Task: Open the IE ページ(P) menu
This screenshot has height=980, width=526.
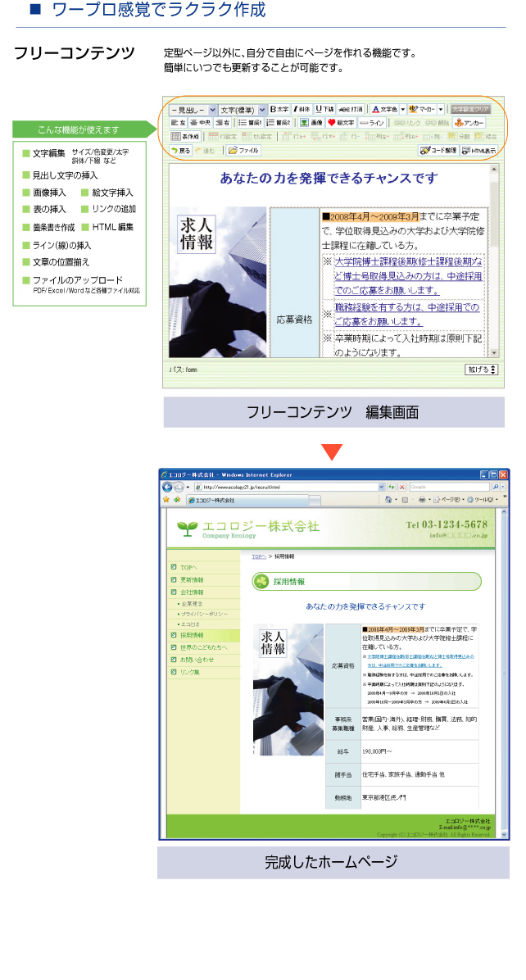Action: (x=448, y=499)
